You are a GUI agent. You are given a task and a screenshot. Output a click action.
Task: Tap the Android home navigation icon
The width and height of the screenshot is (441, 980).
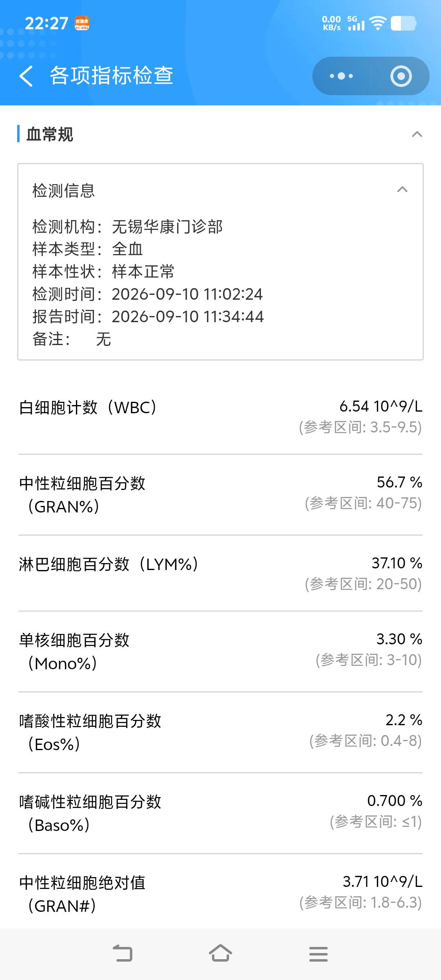(220, 954)
